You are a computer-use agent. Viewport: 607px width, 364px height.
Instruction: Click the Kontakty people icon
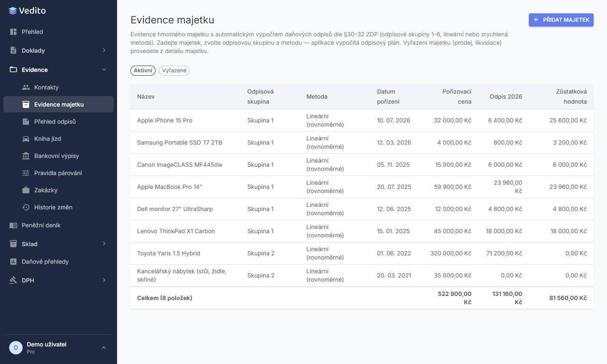[26, 87]
